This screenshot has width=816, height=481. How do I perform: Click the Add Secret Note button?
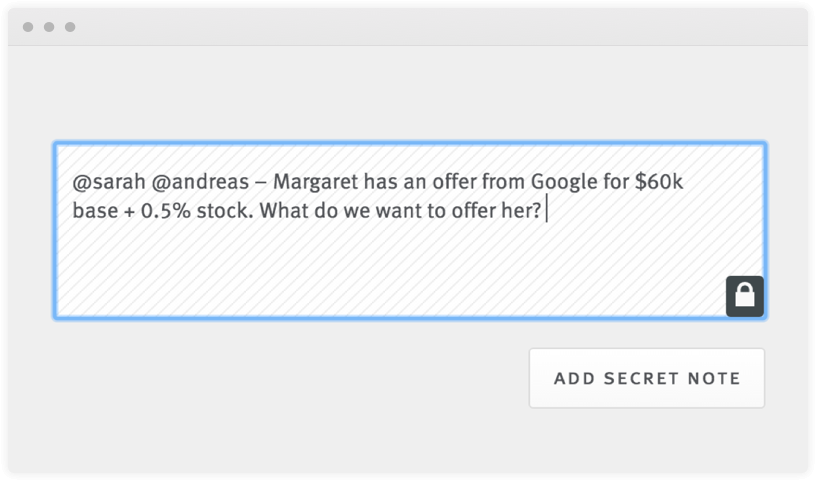[647, 378]
